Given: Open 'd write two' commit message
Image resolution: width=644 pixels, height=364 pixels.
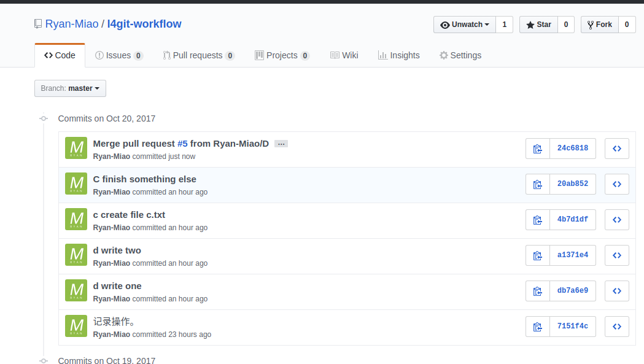Looking at the screenshot, I should coord(117,250).
